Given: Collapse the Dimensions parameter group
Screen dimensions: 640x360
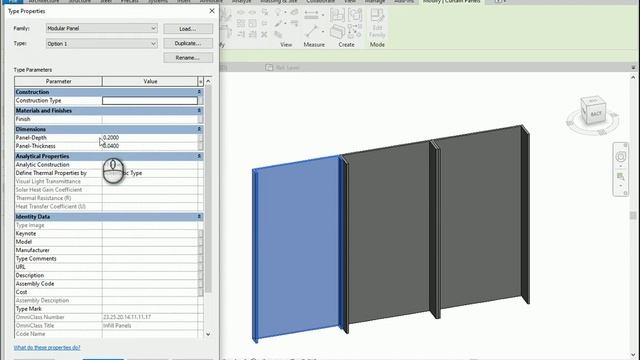Looking at the screenshot, I should 199,129.
